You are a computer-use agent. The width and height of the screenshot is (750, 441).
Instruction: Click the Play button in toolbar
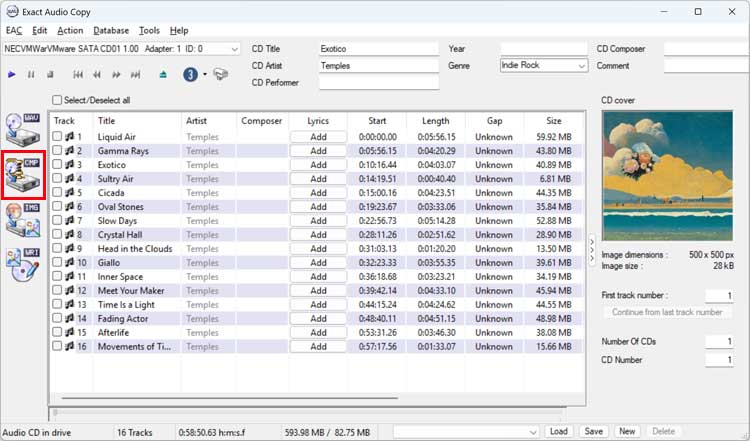(x=12, y=75)
